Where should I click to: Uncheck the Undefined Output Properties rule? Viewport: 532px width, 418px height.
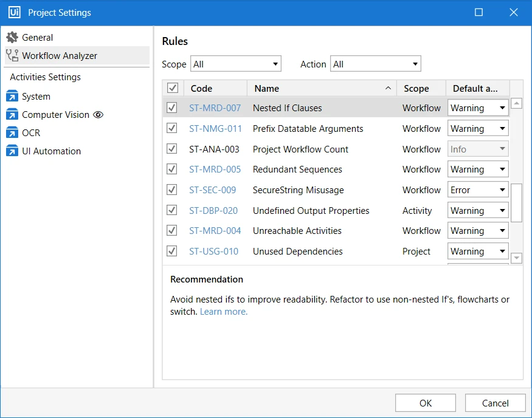171,210
